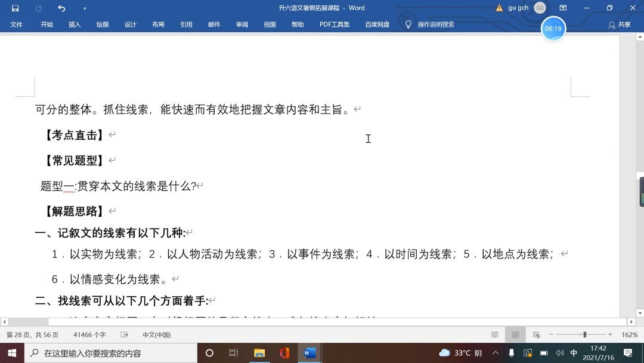The image size is (644, 363).
Task: Switch to the 插入 ribbon tab
Action: pos(74,24)
